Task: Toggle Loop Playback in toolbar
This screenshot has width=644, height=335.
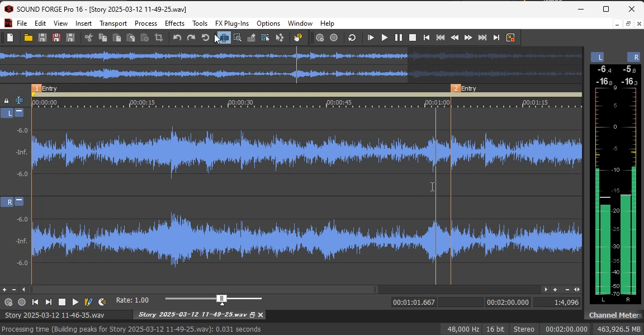Action: pos(352,38)
